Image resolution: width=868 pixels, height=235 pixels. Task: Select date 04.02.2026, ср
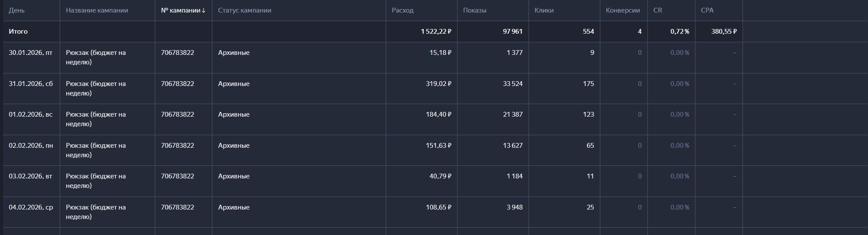(31, 207)
